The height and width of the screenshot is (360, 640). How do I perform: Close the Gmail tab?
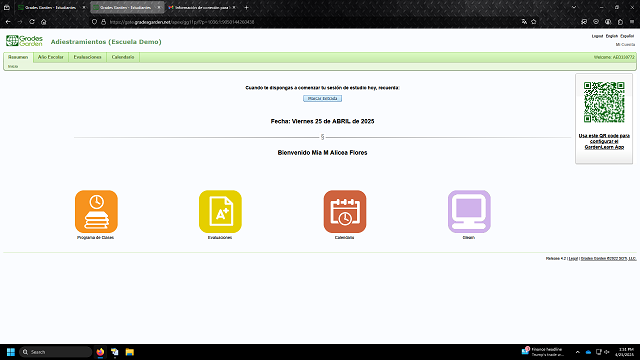(x=234, y=7)
